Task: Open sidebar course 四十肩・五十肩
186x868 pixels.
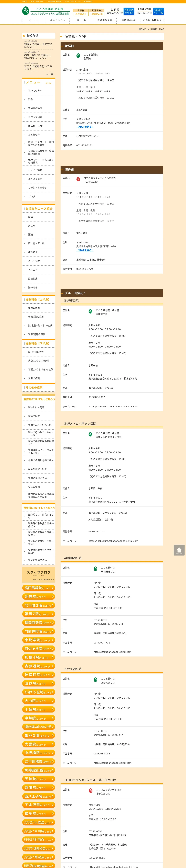Action: (39, 243)
